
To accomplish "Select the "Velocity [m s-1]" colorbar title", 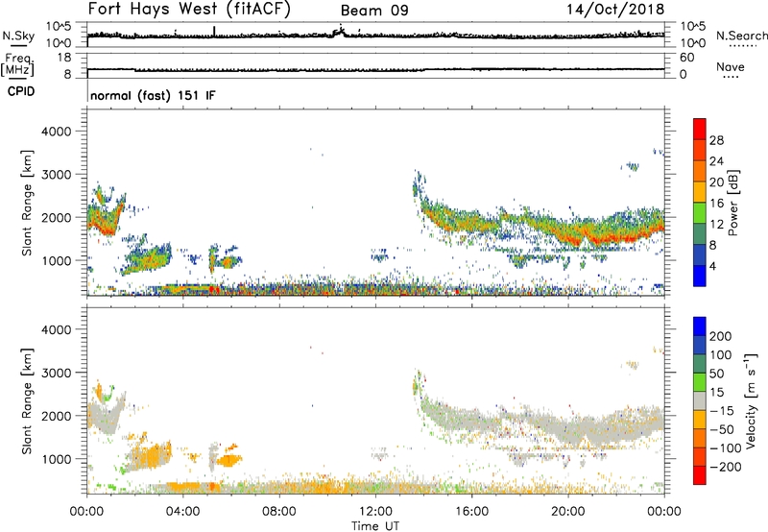I will tap(751, 400).
